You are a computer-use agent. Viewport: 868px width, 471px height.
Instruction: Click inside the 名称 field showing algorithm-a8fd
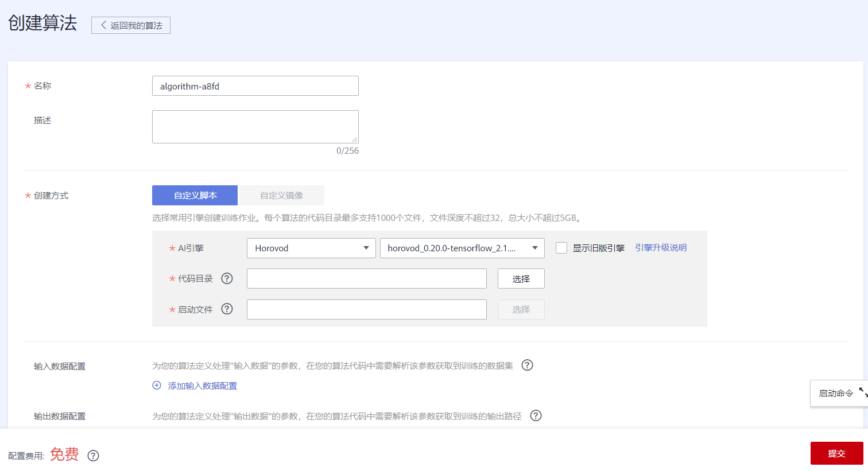pyautogui.click(x=255, y=85)
